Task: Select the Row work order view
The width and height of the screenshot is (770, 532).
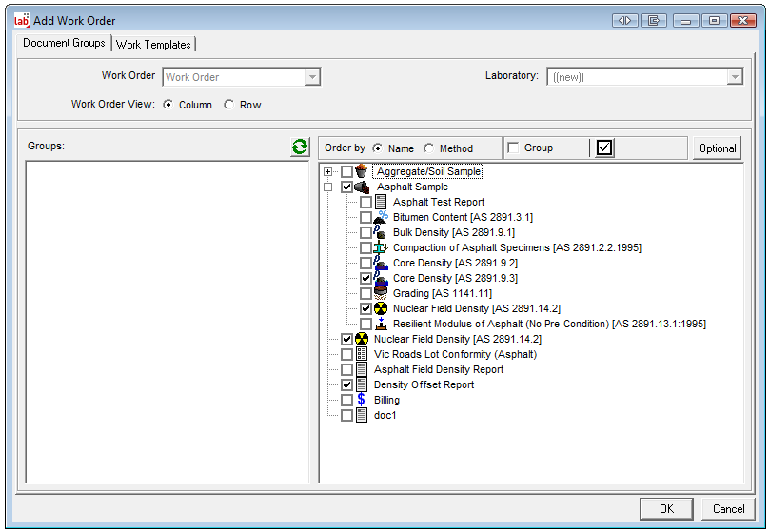Action: pyautogui.click(x=228, y=105)
